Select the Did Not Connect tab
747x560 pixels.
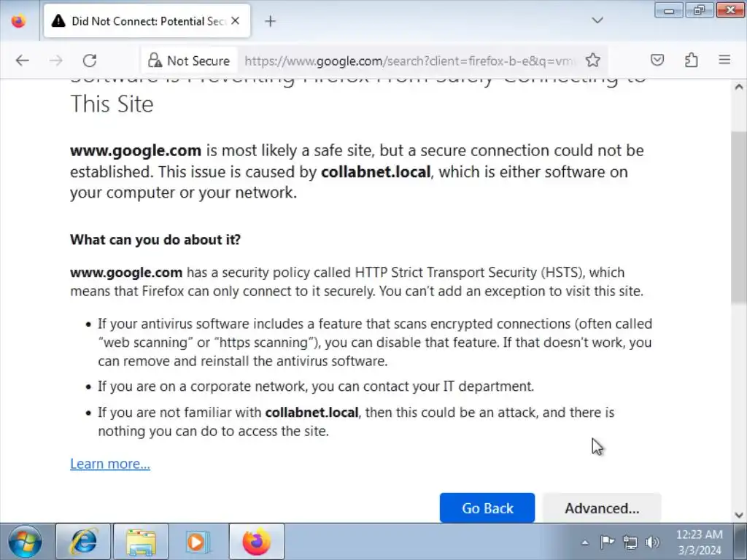pyautogui.click(x=139, y=21)
